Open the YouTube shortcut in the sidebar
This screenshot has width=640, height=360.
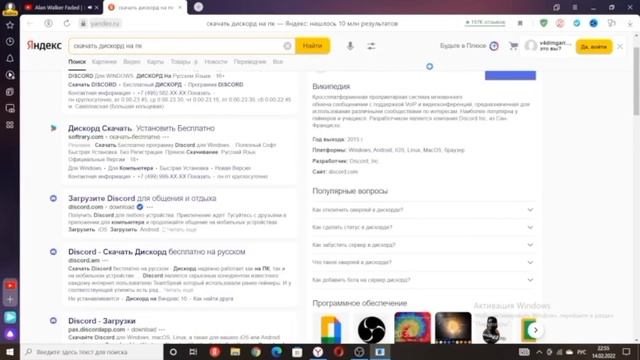pos(10,285)
